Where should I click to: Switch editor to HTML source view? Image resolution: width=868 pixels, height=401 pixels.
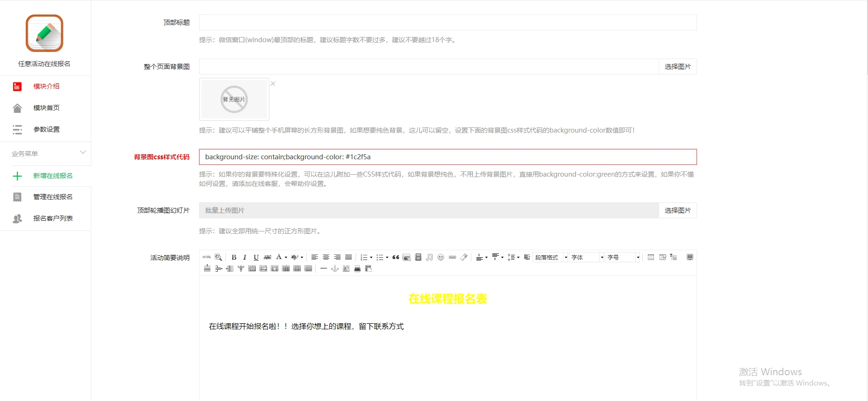tap(207, 257)
